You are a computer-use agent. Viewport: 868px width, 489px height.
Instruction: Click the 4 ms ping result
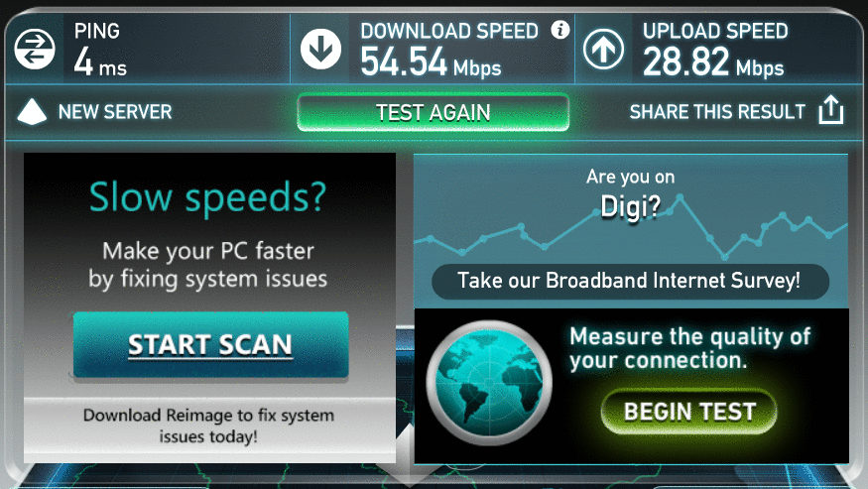click(x=100, y=62)
